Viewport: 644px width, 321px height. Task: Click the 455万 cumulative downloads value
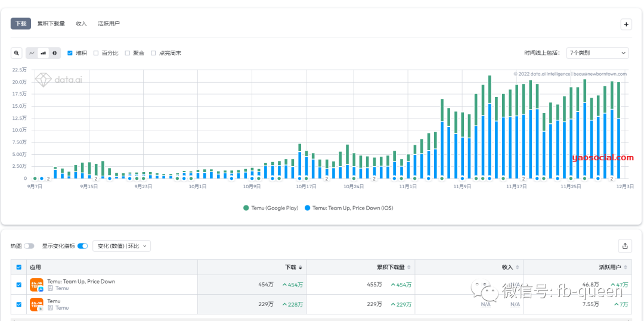click(x=374, y=285)
